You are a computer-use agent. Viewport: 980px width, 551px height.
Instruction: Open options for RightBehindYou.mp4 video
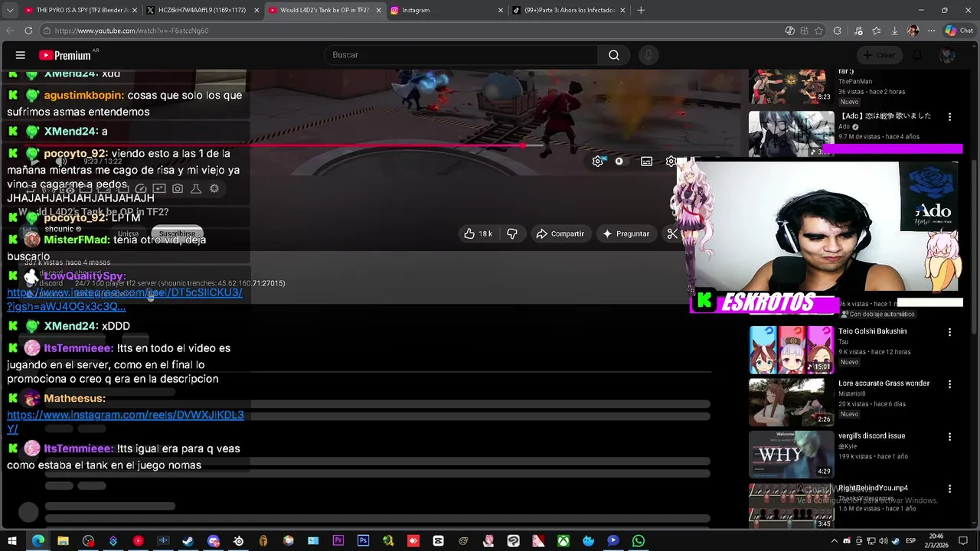click(949, 489)
